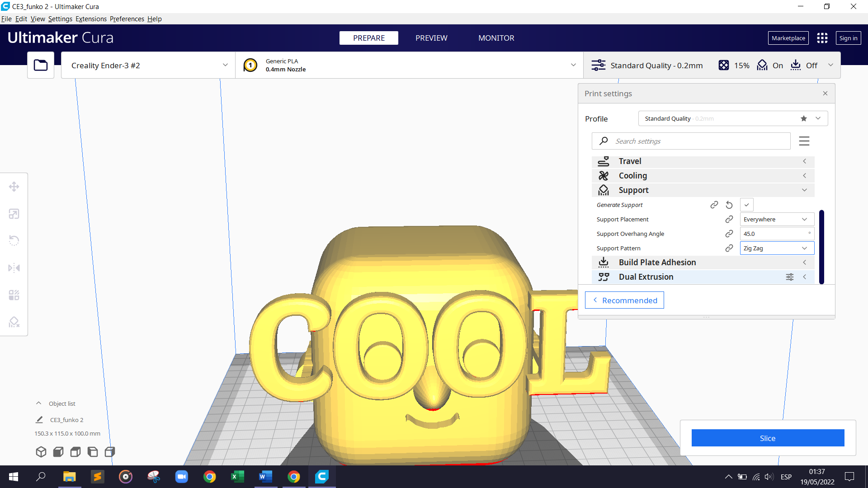Viewport: 868px width, 488px height.
Task: Change the Support Pattern from Zig Zag
Action: point(777,248)
